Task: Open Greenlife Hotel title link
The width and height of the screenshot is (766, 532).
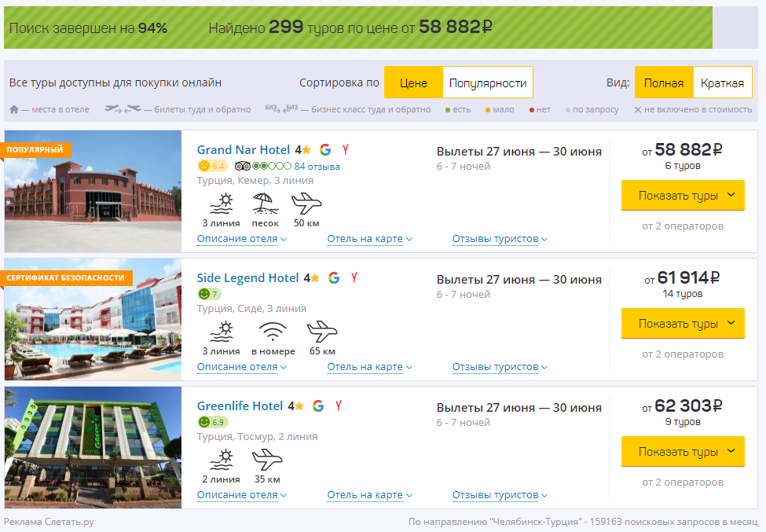Action: (240, 405)
